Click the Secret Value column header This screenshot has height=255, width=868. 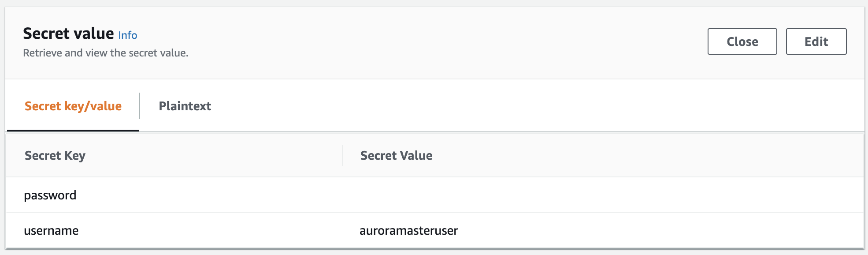(396, 156)
